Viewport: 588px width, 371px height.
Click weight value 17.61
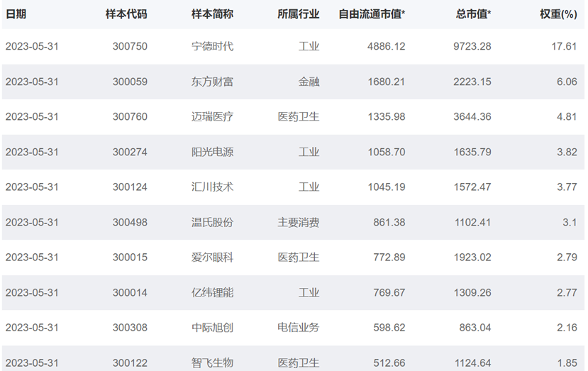click(x=564, y=47)
